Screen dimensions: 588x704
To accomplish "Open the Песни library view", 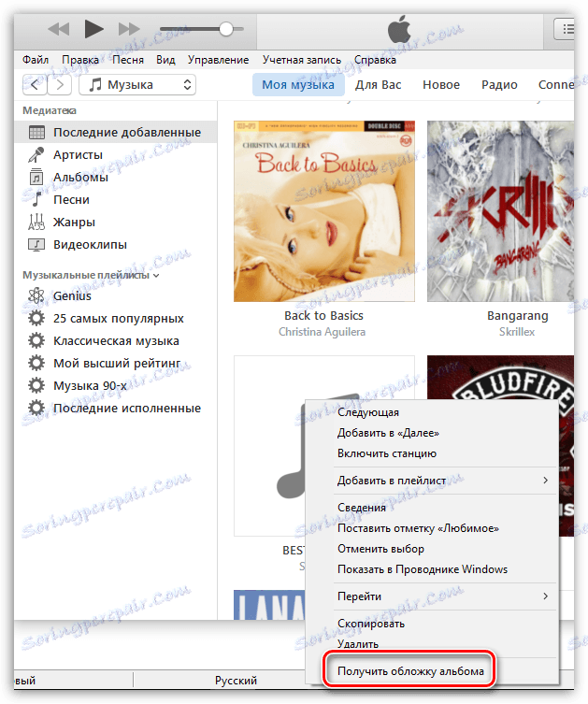I will point(71,199).
